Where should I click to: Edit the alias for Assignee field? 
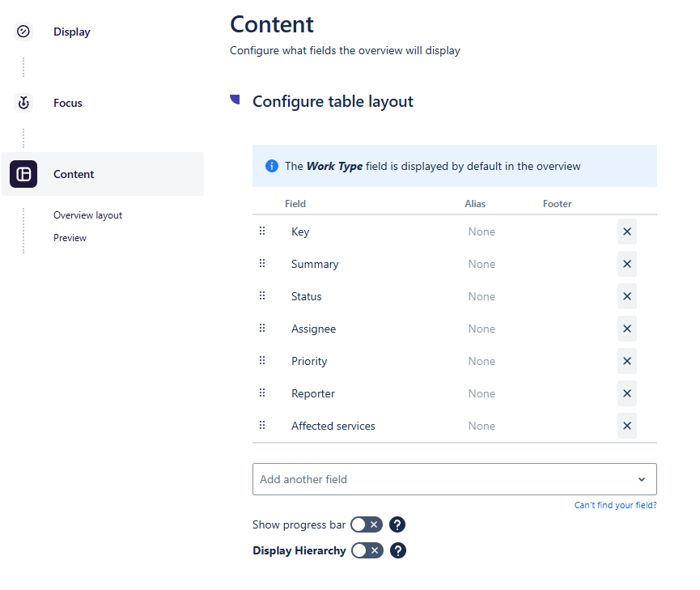tap(482, 329)
